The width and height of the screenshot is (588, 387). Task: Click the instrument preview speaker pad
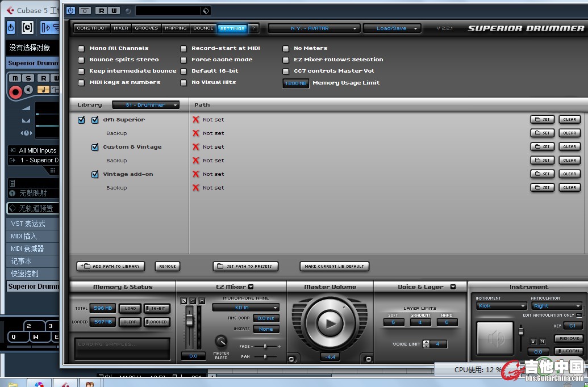[x=495, y=338]
